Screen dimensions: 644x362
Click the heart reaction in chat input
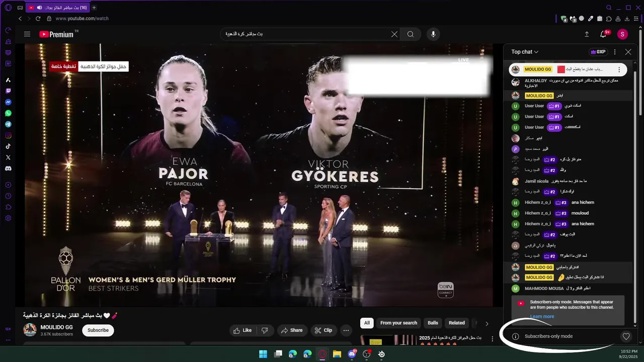tap(626, 336)
